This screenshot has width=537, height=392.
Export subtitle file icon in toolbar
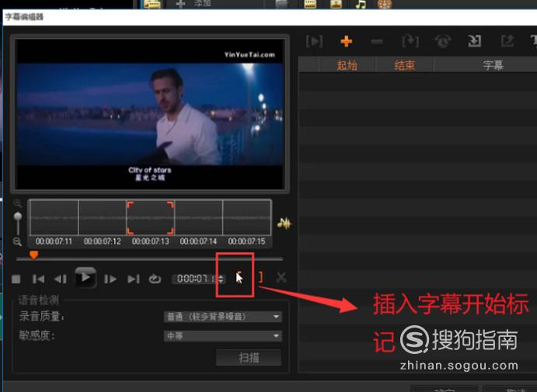click(x=507, y=41)
